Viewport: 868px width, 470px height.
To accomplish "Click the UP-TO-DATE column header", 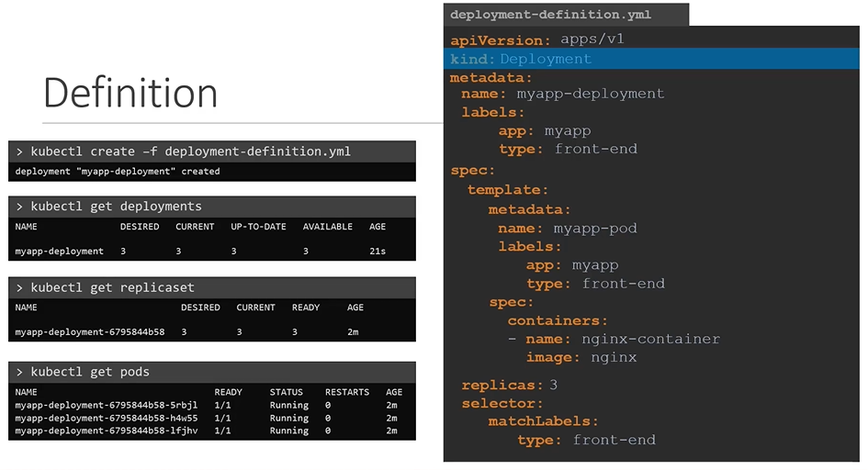I will click(258, 227).
